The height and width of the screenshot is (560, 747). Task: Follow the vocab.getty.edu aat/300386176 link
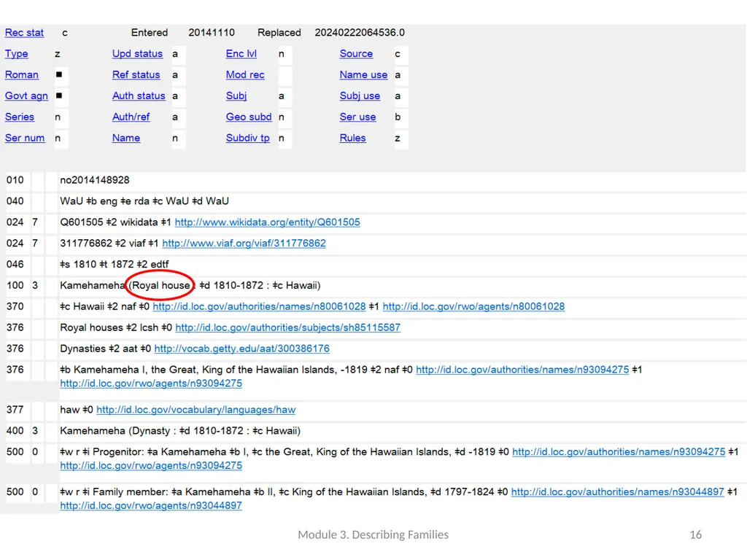(241, 348)
